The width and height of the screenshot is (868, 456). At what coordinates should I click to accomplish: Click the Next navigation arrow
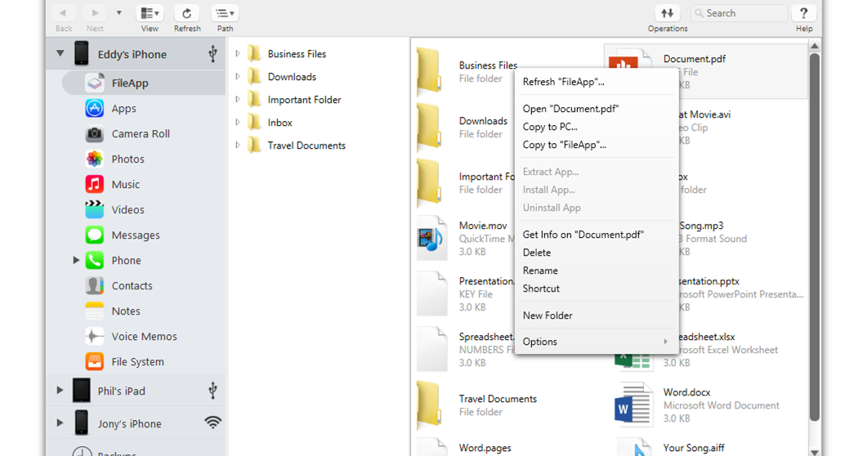[x=95, y=13]
